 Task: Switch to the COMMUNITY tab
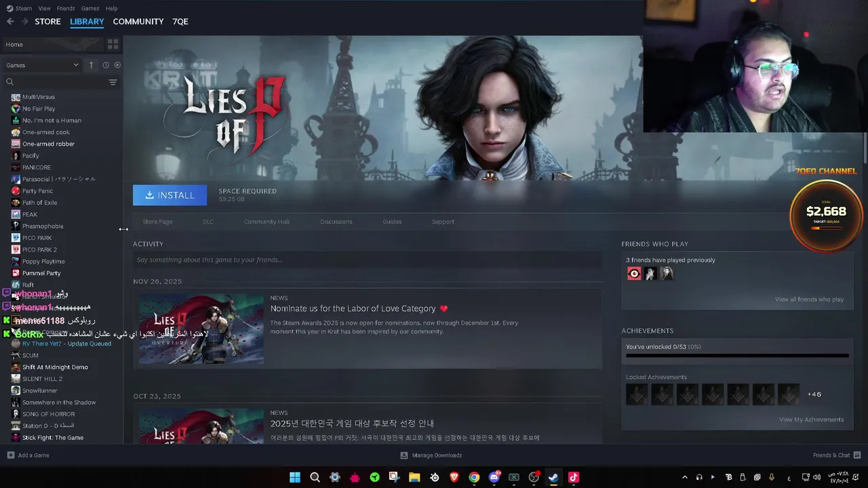[x=138, y=22]
